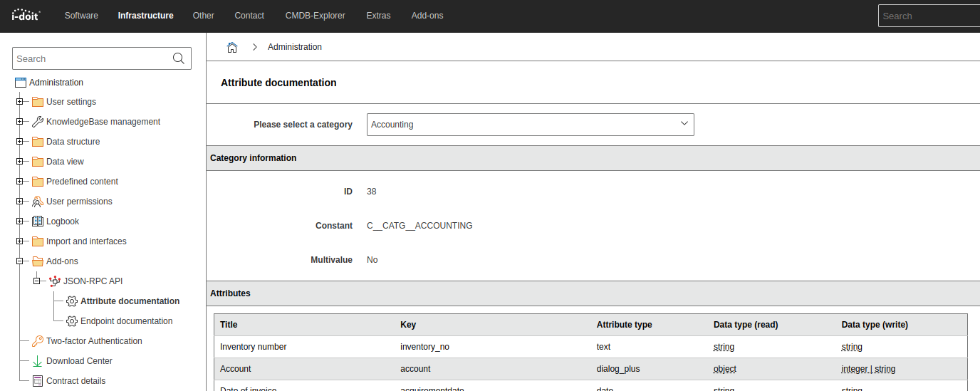Click the JSON-RPC API node icon
The height and width of the screenshot is (391, 980).
point(55,281)
